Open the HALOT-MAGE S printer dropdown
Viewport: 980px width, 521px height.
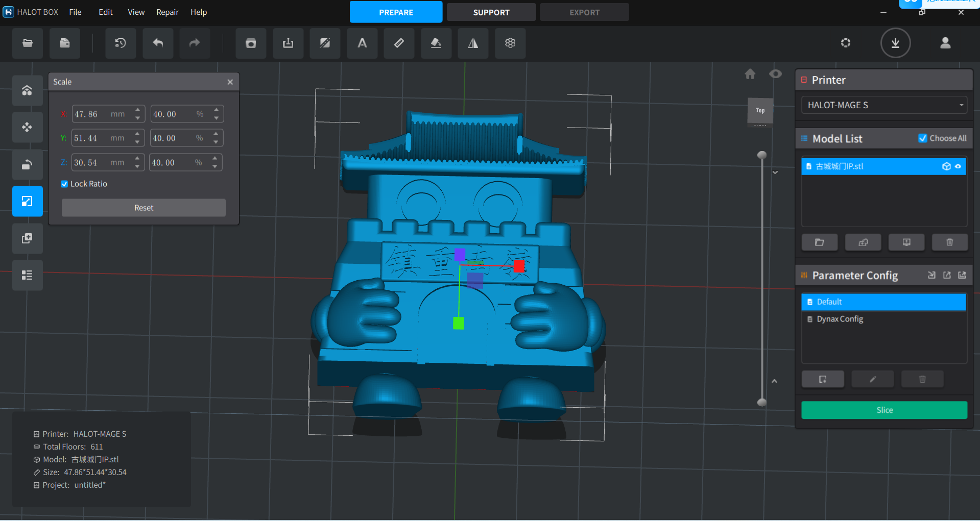point(884,105)
